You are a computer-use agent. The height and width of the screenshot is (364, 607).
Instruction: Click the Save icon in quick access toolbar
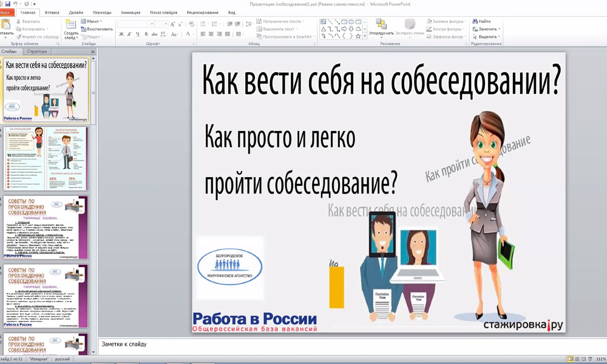[7, 4]
